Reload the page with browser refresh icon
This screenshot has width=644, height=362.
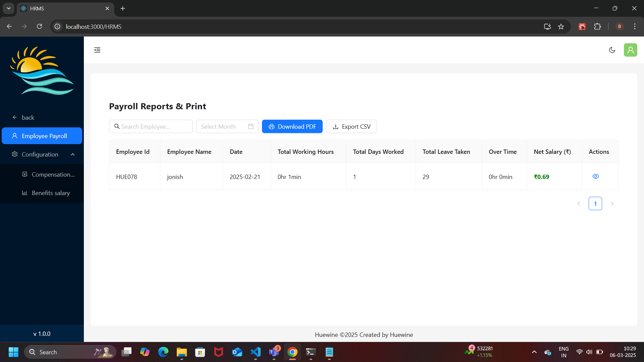click(x=39, y=26)
